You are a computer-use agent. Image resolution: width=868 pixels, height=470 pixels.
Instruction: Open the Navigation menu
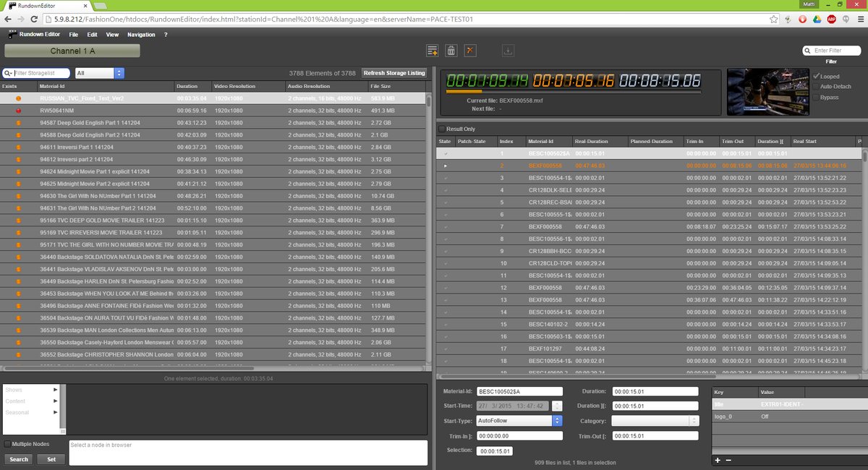(x=141, y=35)
